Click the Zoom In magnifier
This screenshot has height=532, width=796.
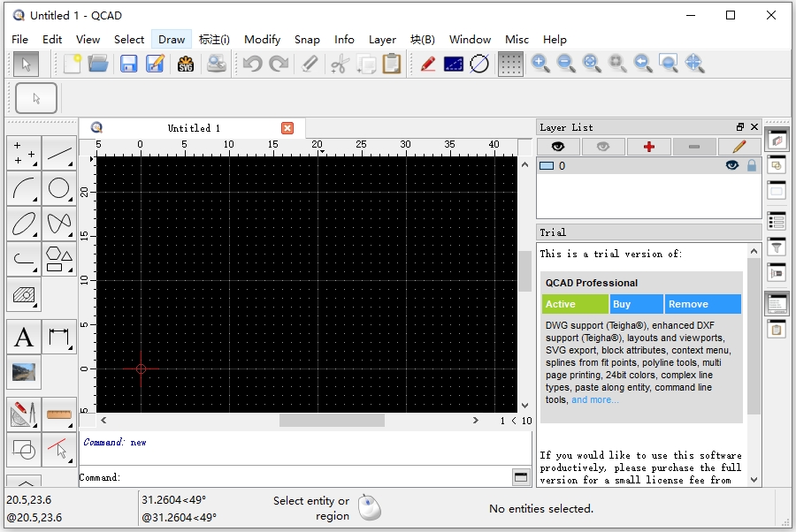pos(540,64)
